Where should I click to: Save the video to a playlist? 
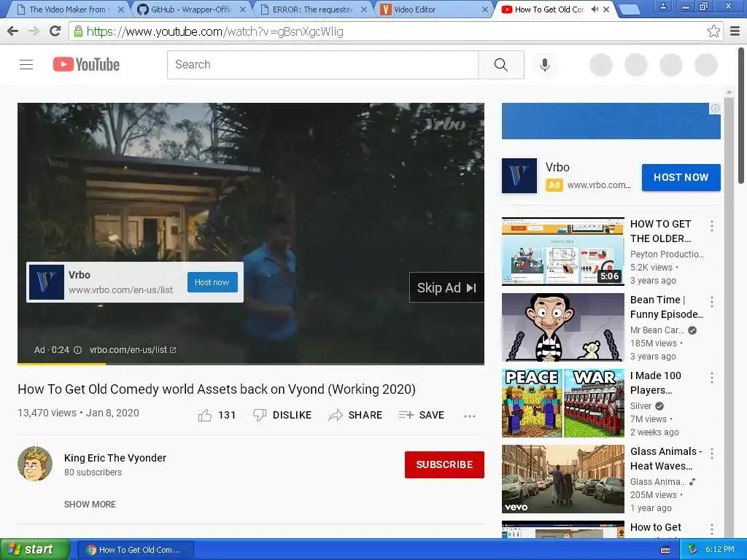(x=421, y=415)
